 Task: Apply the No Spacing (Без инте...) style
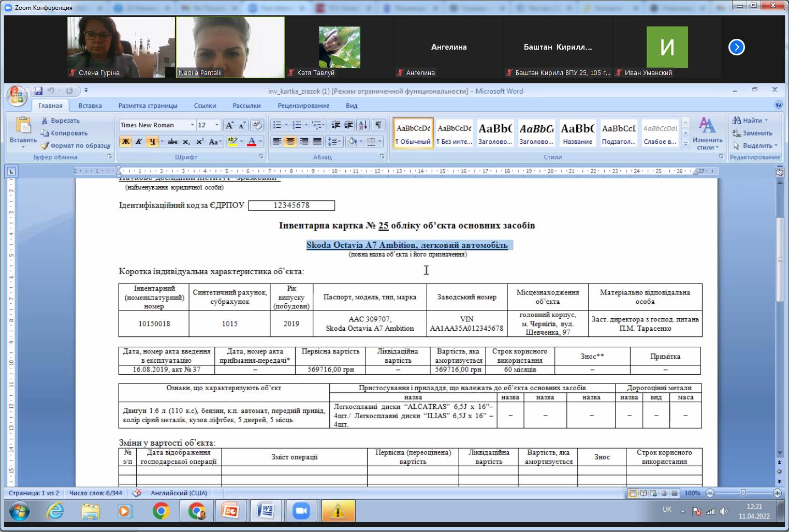455,134
